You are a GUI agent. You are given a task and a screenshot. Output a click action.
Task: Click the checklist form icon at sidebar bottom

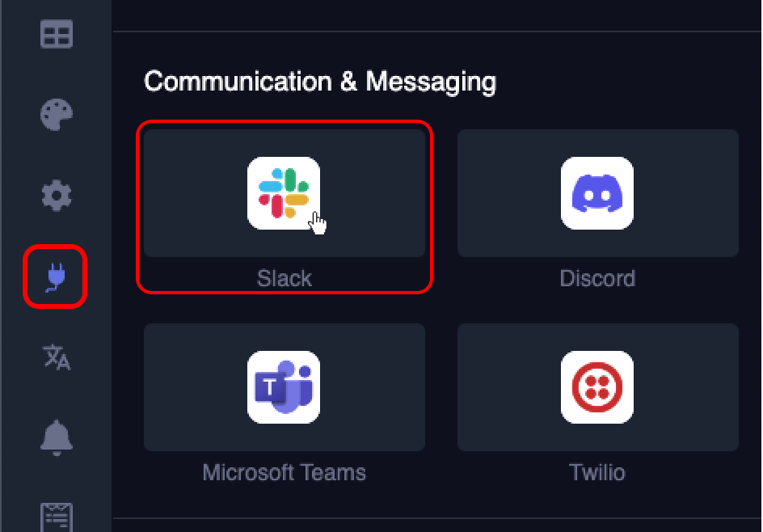click(x=57, y=517)
